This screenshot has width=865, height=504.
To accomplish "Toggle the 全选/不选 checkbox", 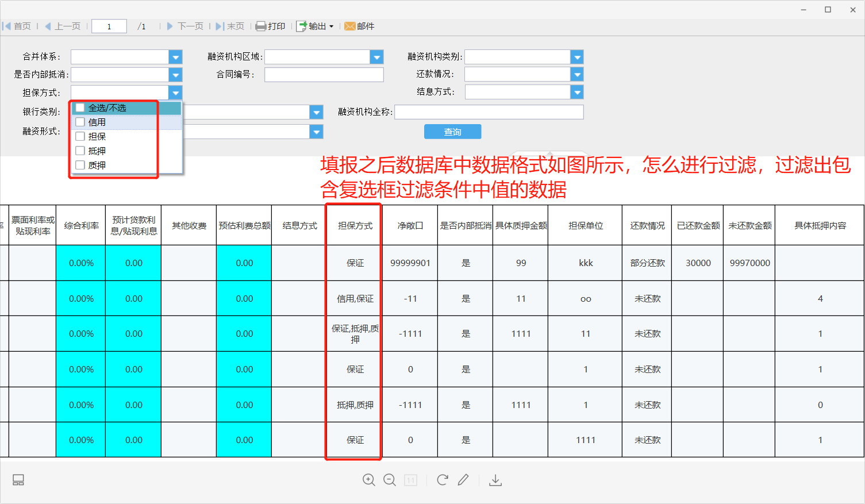I will pos(80,107).
